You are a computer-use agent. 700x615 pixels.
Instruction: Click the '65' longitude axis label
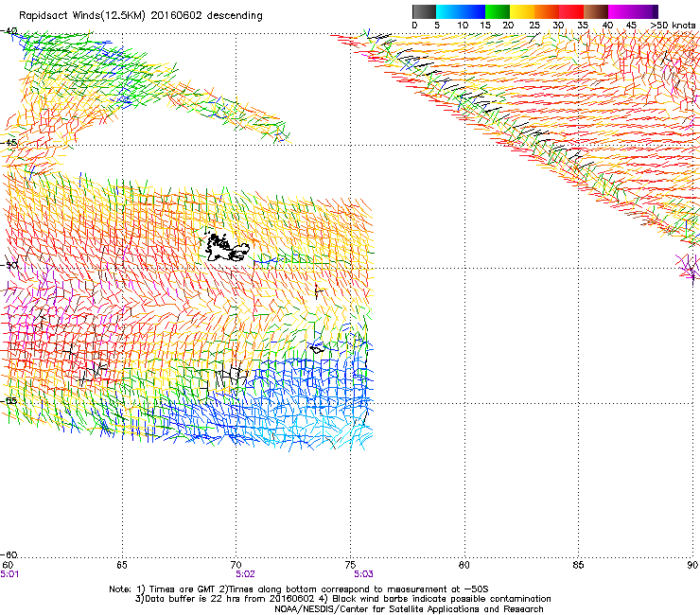[x=122, y=565]
